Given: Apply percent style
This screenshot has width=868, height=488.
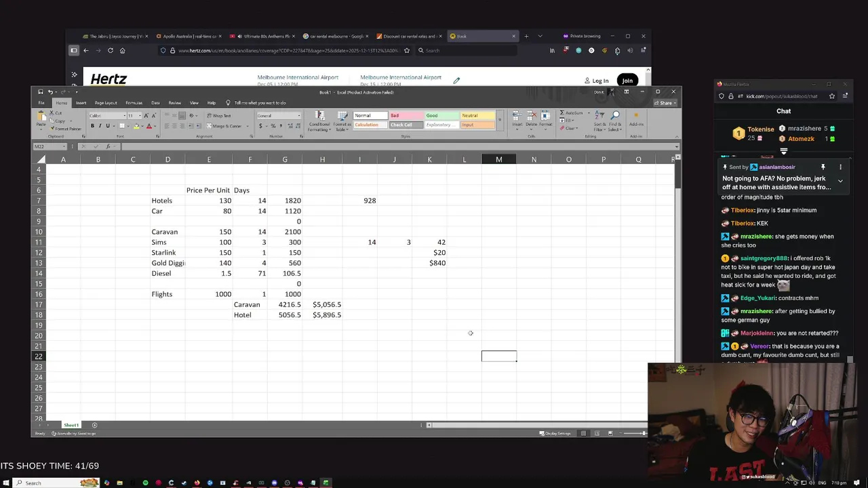Looking at the screenshot, I should pos(273,126).
